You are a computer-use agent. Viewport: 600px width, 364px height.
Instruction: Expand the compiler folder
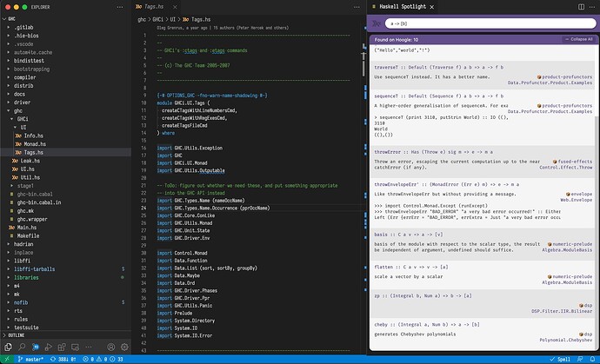click(x=24, y=76)
